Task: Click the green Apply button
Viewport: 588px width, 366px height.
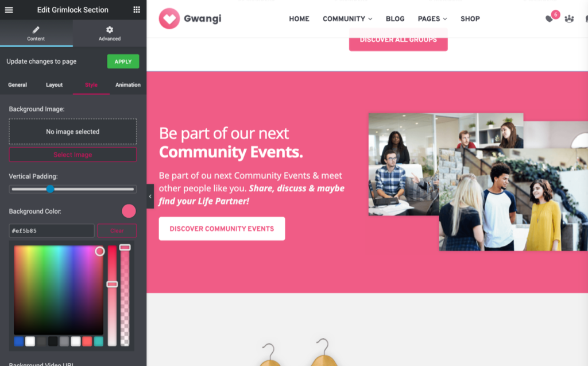Action: [123, 61]
